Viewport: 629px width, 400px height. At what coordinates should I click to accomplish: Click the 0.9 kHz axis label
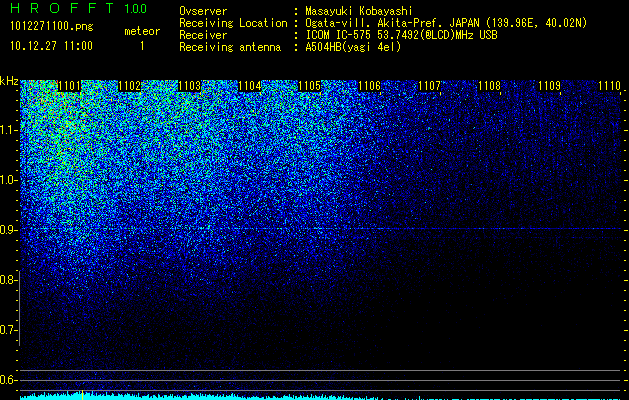pyautogui.click(x=8, y=230)
